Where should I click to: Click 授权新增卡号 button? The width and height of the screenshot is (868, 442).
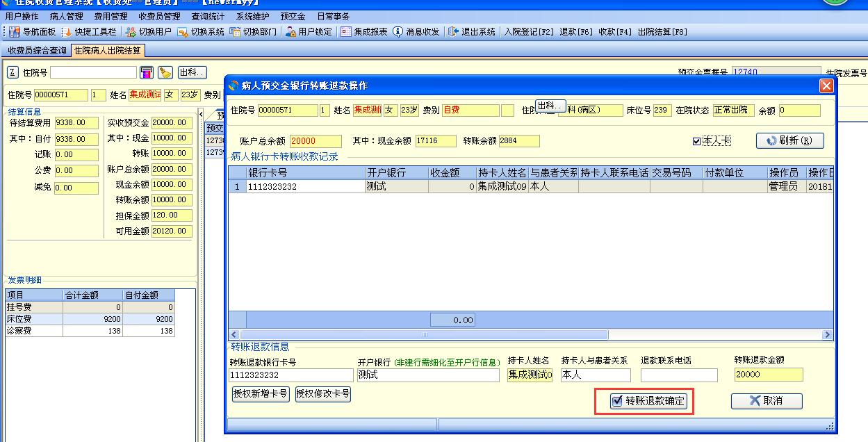[261, 395]
